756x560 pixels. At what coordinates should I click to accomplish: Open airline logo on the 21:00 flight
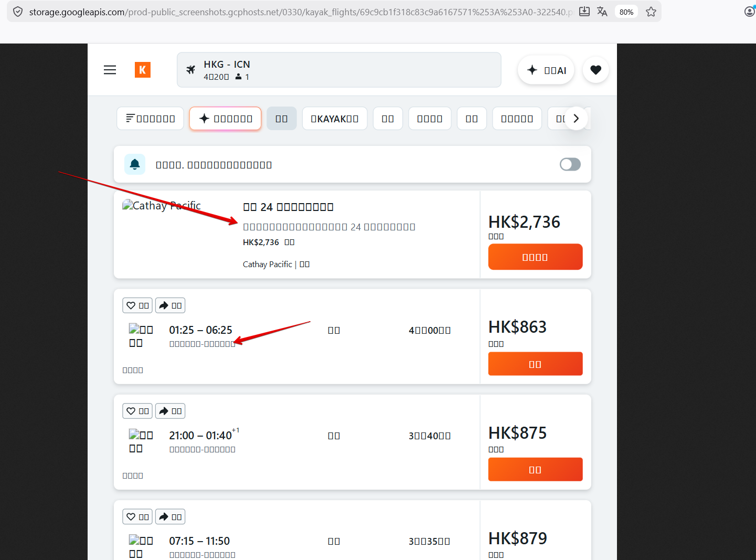[141, 441]
